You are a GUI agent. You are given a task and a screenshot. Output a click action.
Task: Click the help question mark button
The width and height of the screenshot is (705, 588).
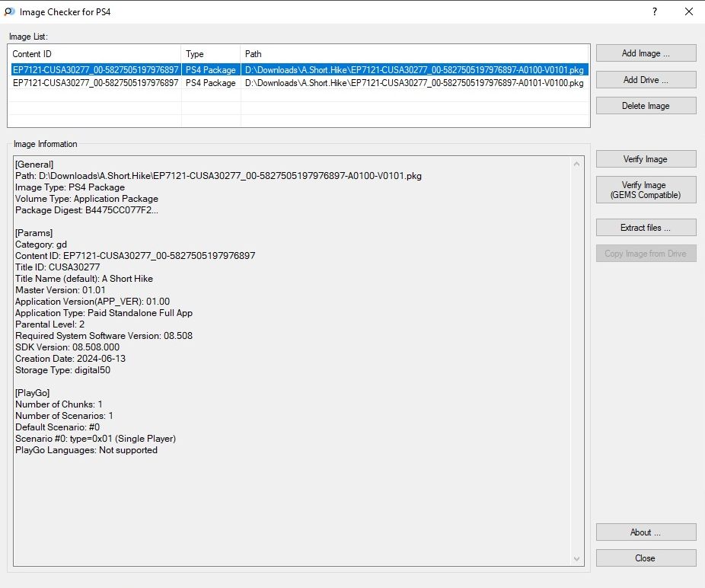pos(655,11)
